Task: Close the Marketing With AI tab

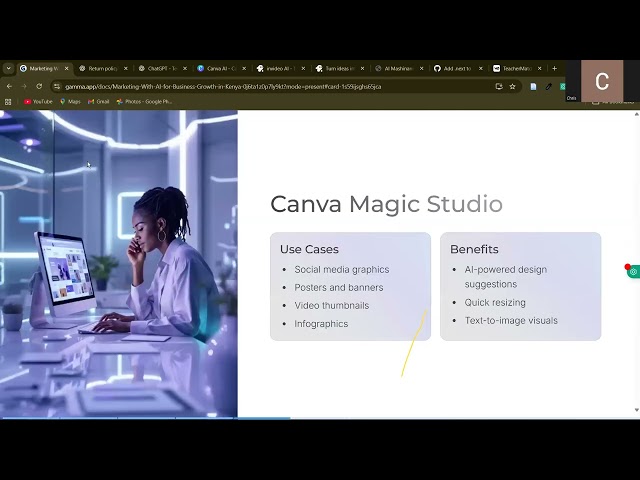Action: pyautogui.click(x=67, y=69)
